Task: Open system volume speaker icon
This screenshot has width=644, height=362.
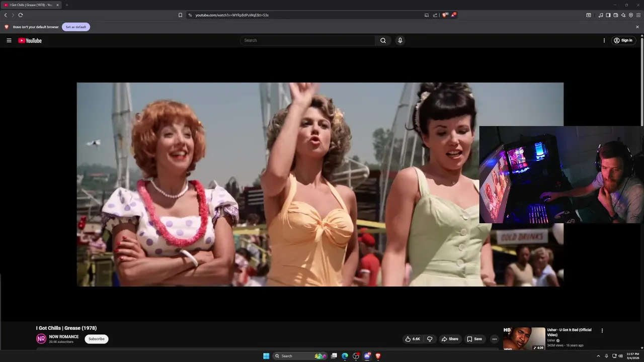Action: coord(620,356)
